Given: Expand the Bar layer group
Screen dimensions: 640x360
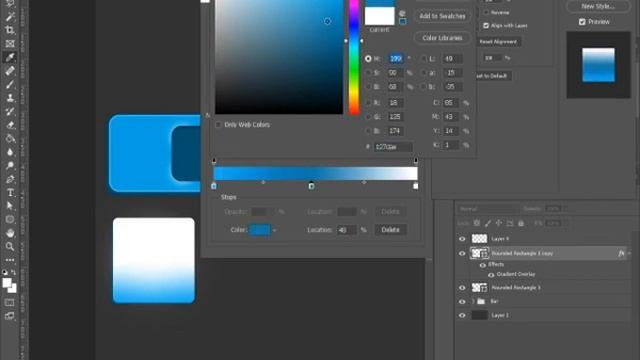Looking at the screenshot, I should coord(473,302).
